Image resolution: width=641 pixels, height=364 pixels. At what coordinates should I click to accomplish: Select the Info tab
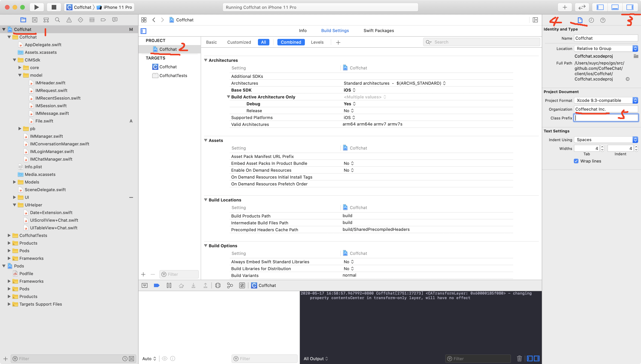(x=303, y=31)
